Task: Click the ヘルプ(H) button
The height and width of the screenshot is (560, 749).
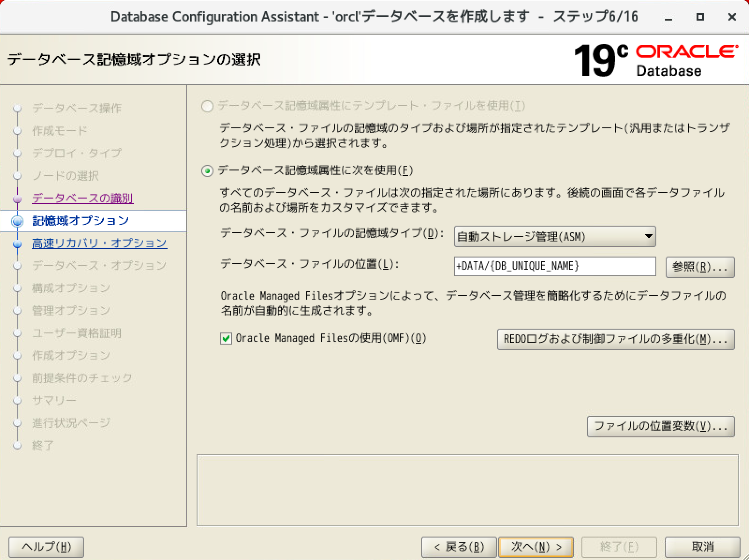Action: (46, 547)
